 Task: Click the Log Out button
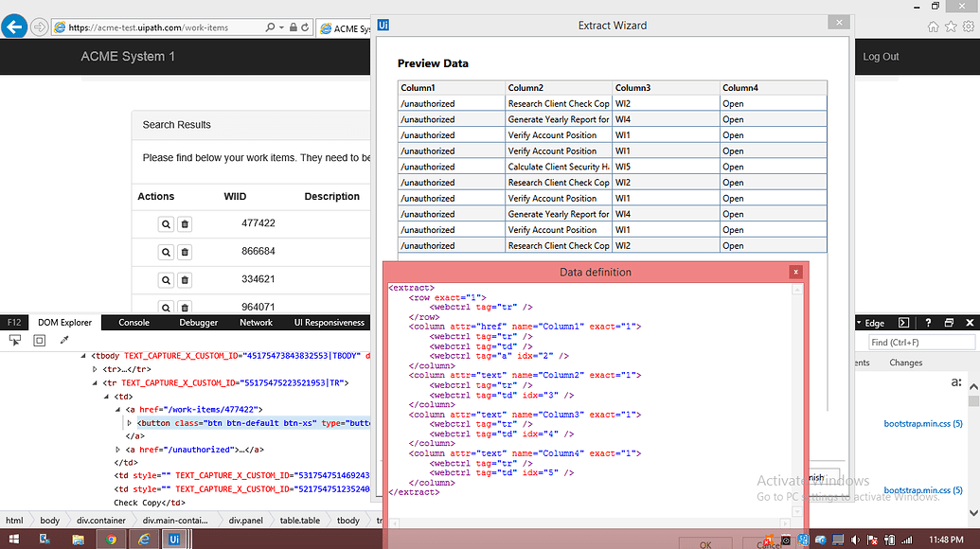coord(880,57)
